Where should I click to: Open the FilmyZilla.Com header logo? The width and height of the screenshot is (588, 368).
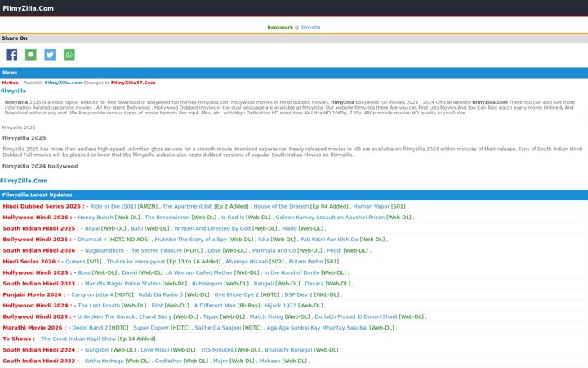(28, 8)
